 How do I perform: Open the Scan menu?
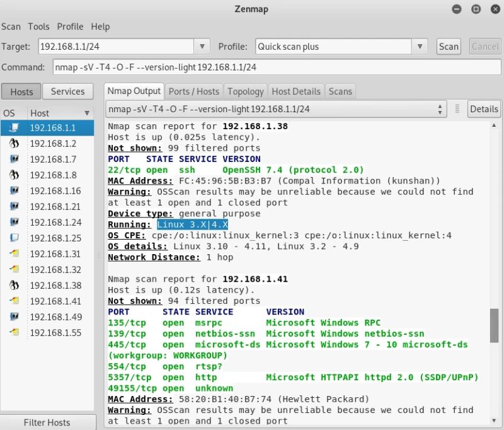click(11, 26)
